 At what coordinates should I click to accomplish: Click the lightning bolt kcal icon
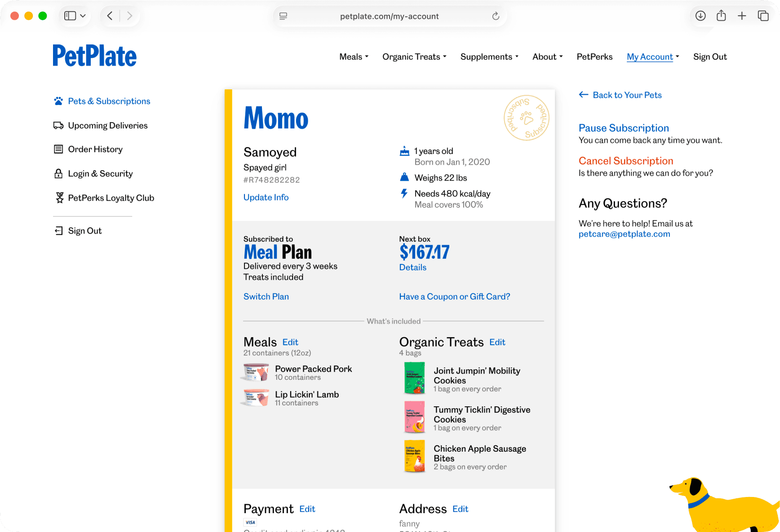[x=404, y=193]
